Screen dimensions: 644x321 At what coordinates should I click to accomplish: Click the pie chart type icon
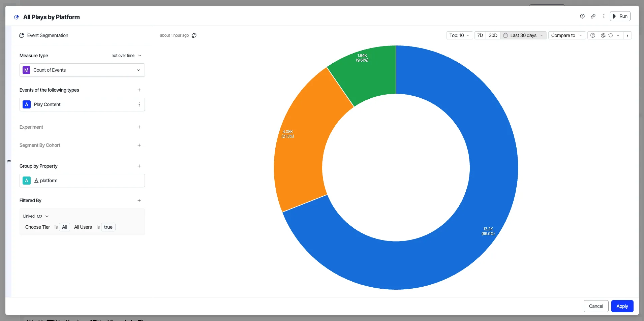(603, 35)
